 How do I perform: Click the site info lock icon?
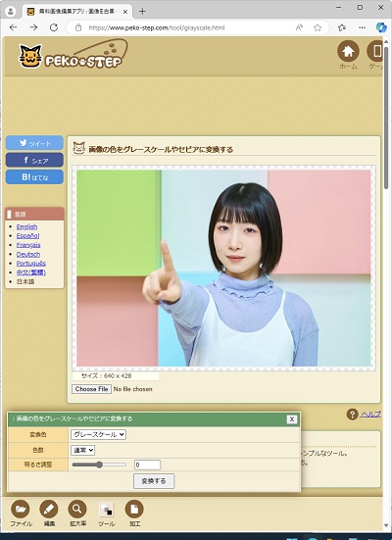click(78, 27)
